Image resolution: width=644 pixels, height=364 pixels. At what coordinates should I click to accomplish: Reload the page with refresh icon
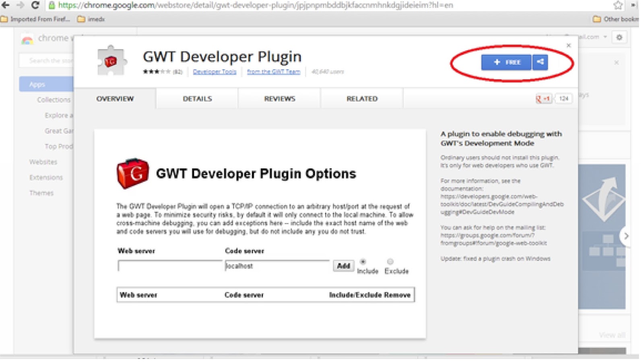pyautogui.click(x=35, y=5)
